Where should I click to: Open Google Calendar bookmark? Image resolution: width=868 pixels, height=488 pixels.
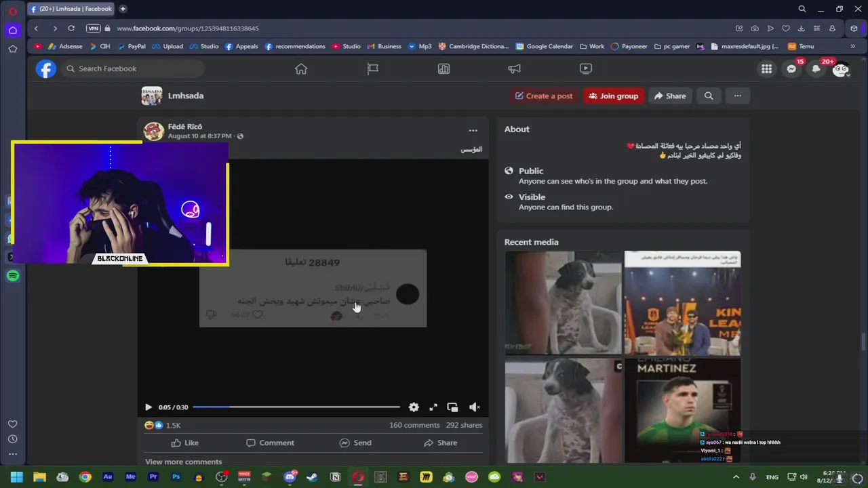(544, 46)
